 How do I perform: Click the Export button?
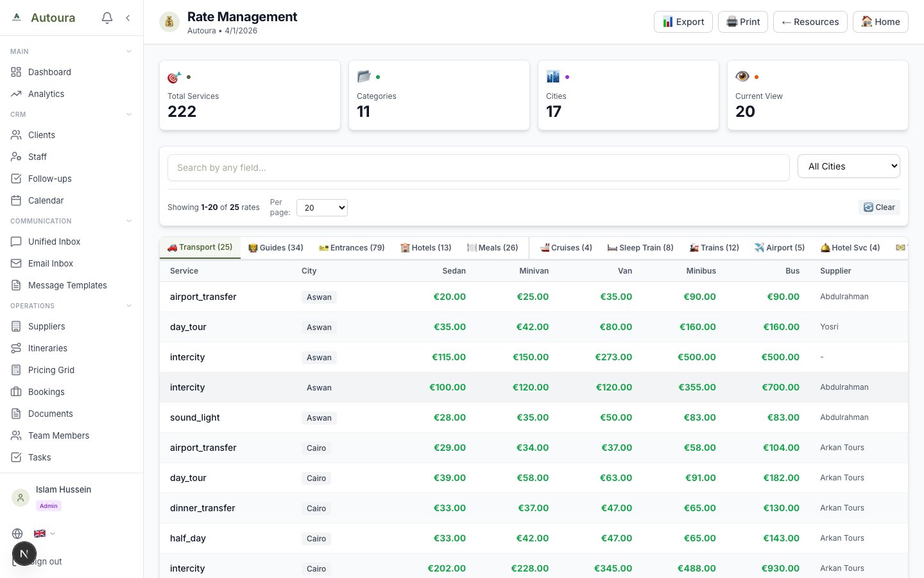pyautogui.click(x=683, y=22)
